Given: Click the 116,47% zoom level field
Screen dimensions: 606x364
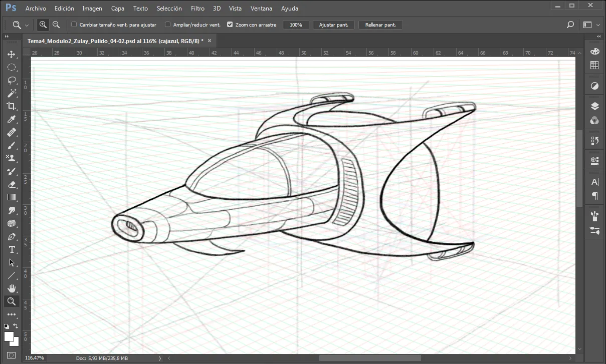Looking at the screenshot, I should tap(35, 358).
